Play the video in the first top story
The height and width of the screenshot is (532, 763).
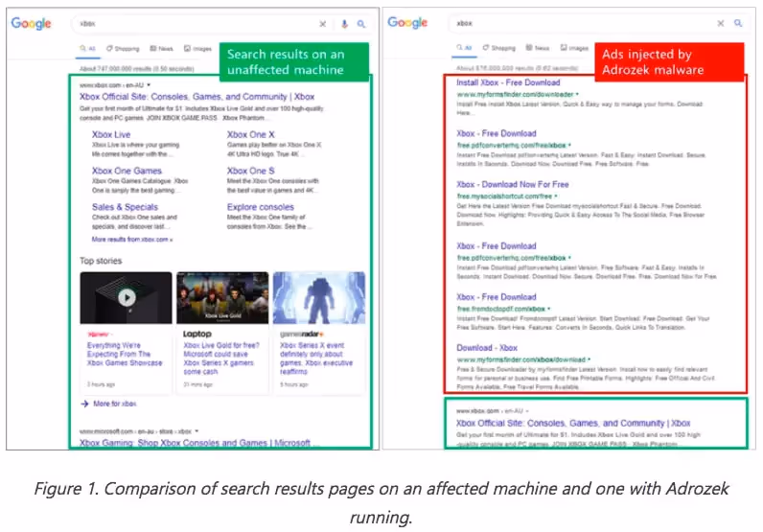[127, 297]
